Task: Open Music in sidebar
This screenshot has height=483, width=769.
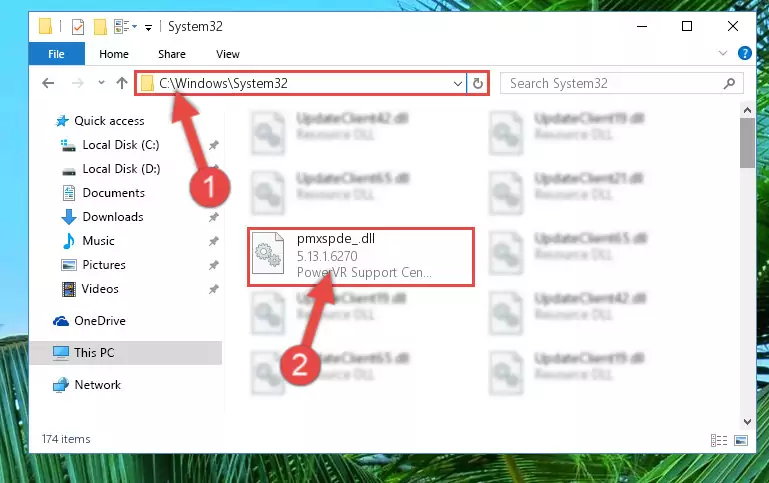Action: (x=99, y=241)
